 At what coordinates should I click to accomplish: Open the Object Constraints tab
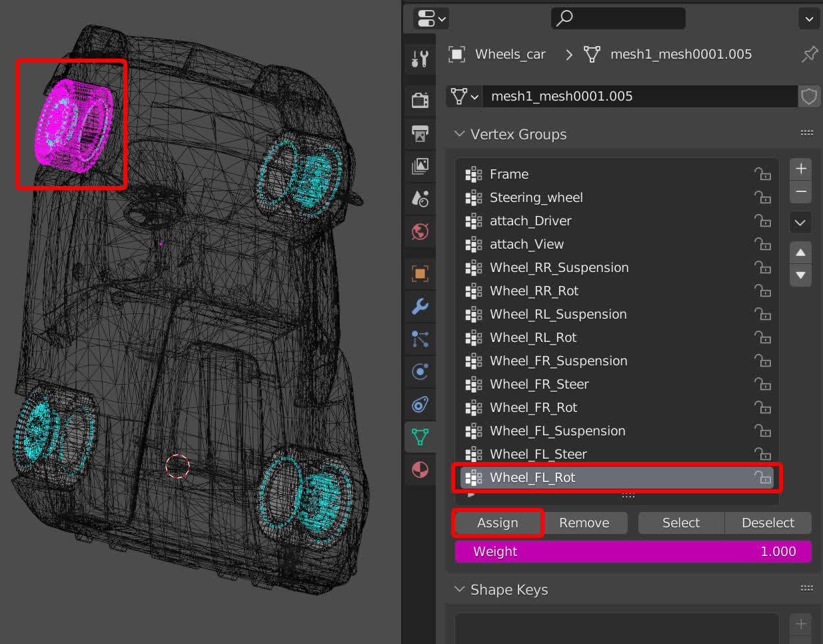420,404
